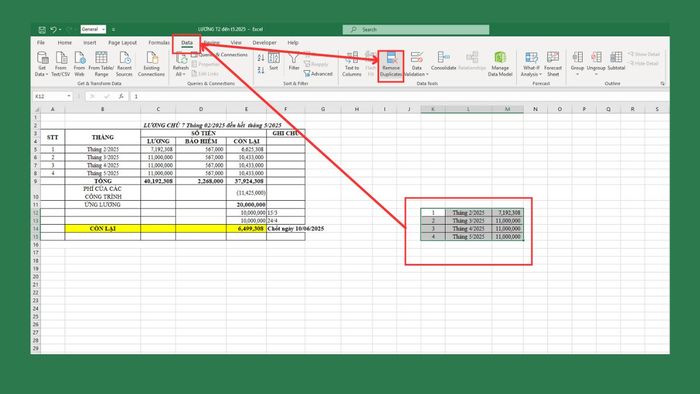Switch to the Data tab
Image resolution: width=700 pixels, height=394 pixels.
tap(187, 43)
